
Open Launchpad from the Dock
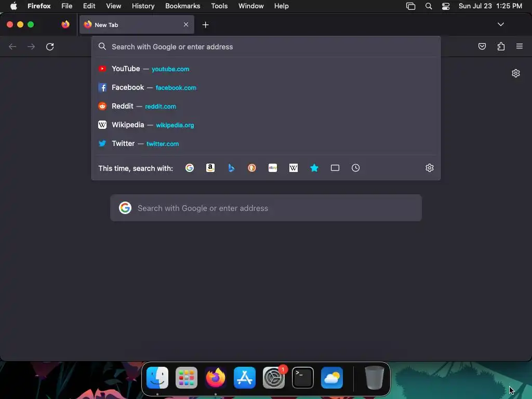[187, 378]
